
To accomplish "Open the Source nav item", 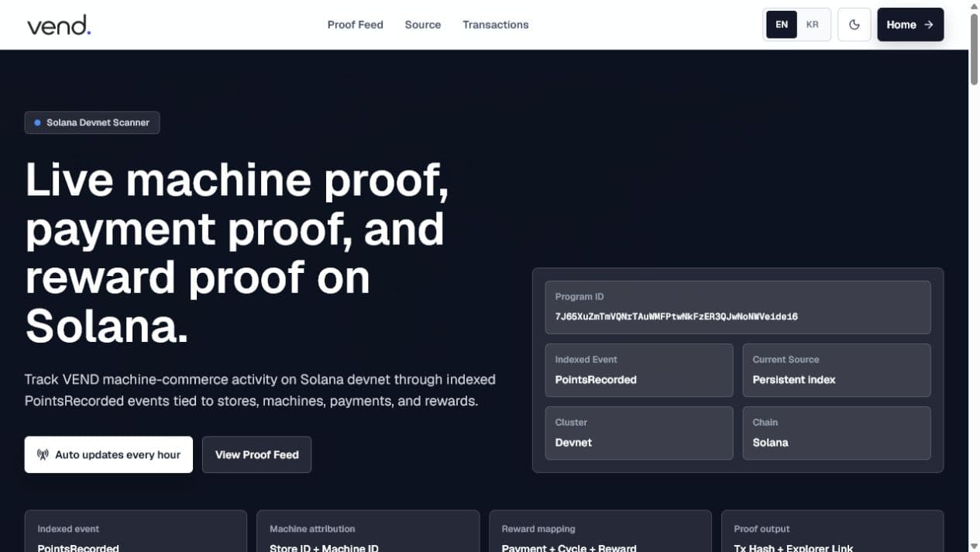I will 422,25.
